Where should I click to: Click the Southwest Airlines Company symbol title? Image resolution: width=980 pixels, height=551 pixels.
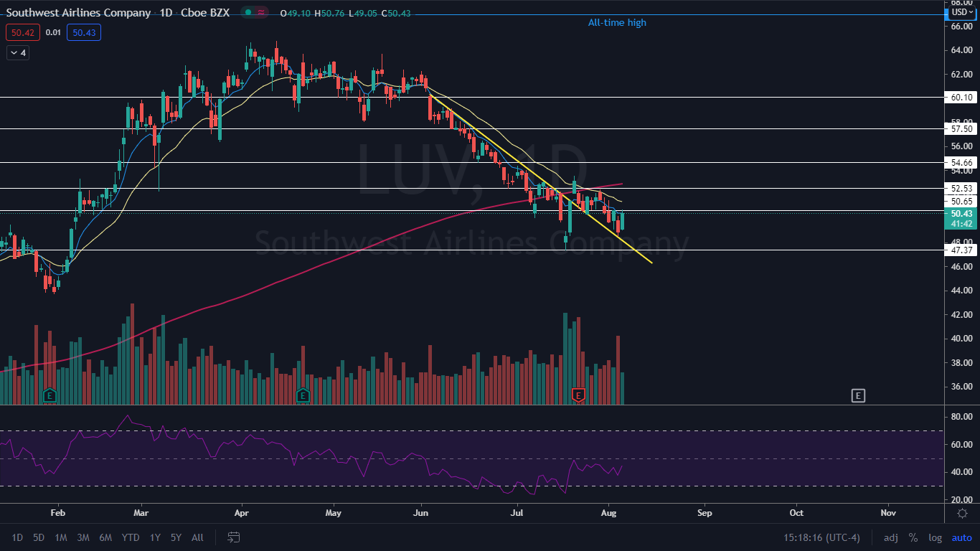[x=79, y=13]
